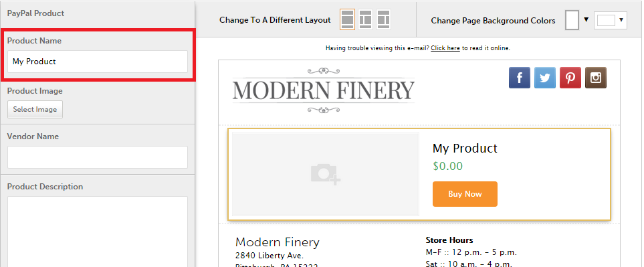644x267 pixels.
Task: Choose the left-sidebar layout icon
Action: tap(365, 19)
